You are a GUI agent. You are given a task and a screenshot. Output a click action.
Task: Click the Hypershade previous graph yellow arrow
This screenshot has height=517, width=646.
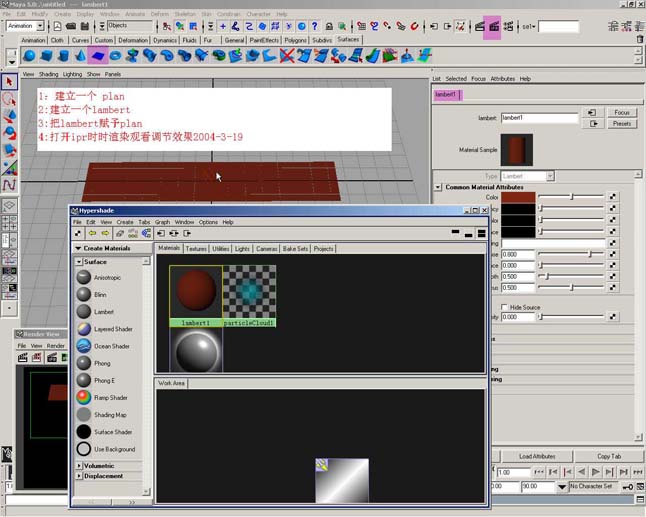pyautogui.click(x=92, y=234)
